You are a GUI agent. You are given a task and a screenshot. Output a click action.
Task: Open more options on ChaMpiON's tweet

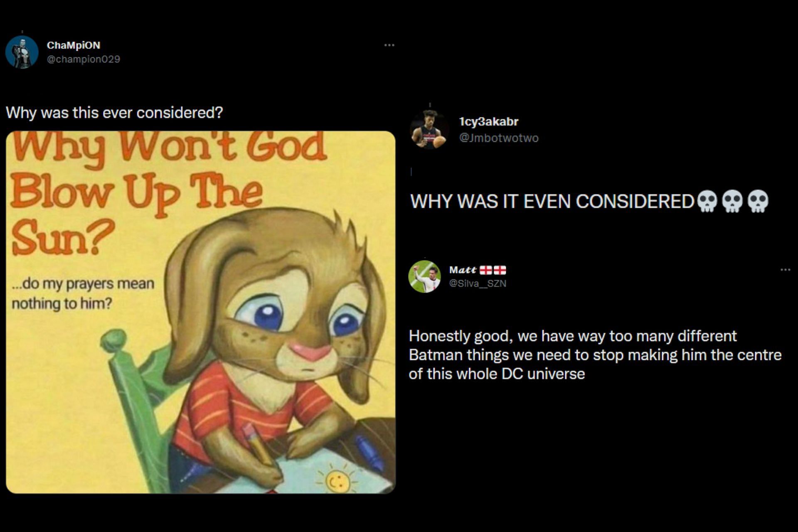[x=389, y=45]
